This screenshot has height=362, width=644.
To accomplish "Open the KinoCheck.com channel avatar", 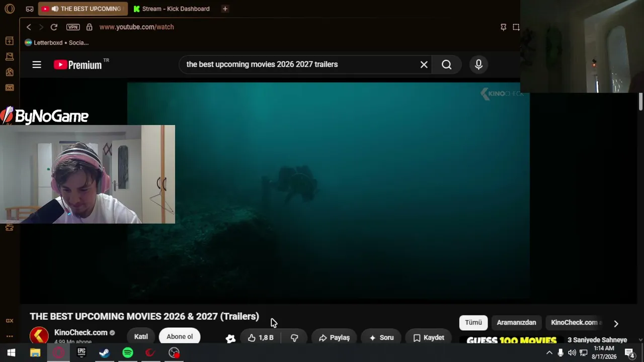I will coord(39,335).
